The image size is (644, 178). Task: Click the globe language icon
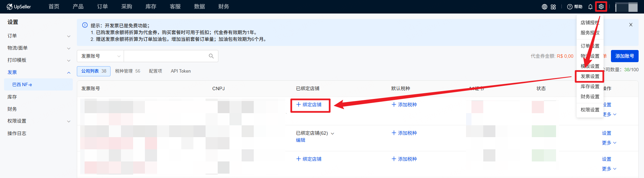544,7
